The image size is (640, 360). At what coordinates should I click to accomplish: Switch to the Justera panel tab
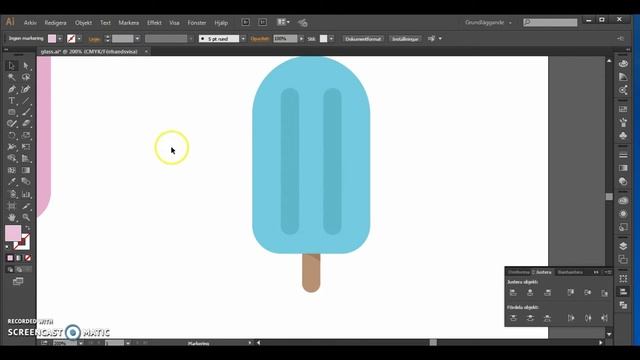click(x=543, y=272)
